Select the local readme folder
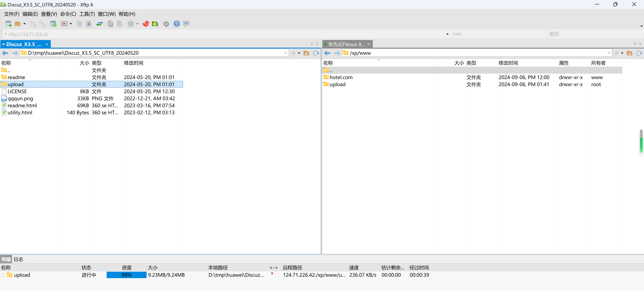 click(92, 77)
